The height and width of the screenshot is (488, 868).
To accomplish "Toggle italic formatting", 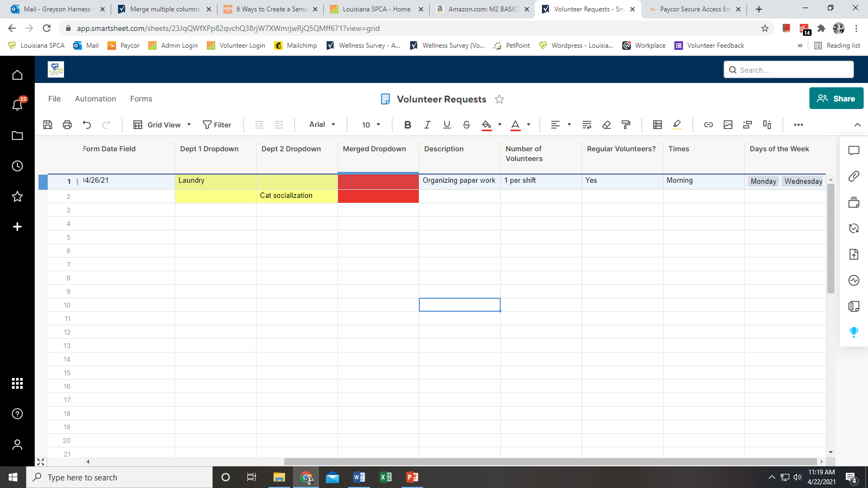I will (427, 125).
